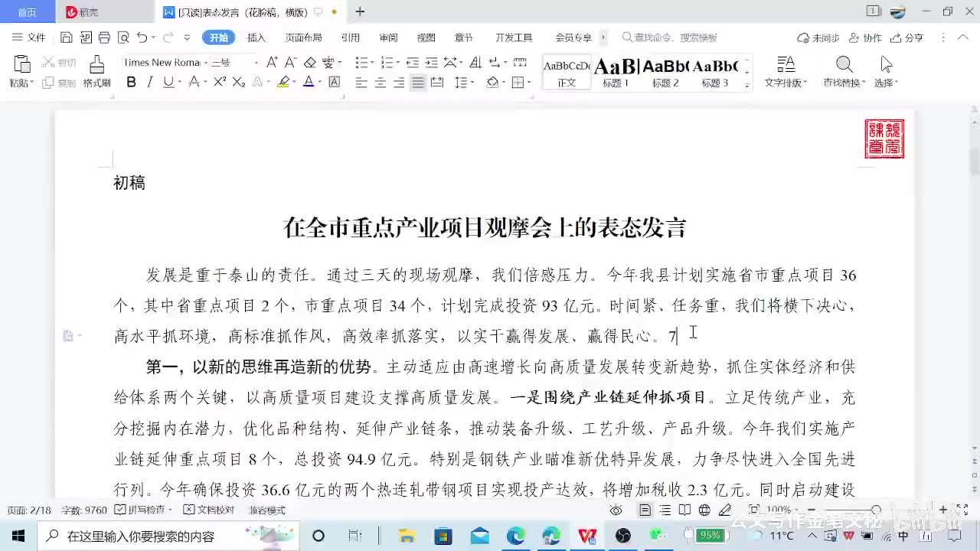The height and width of the screenshot is (551, 980).
Task: Toggle eye-protection mode eye icon
Action: (x=616, y=510)
